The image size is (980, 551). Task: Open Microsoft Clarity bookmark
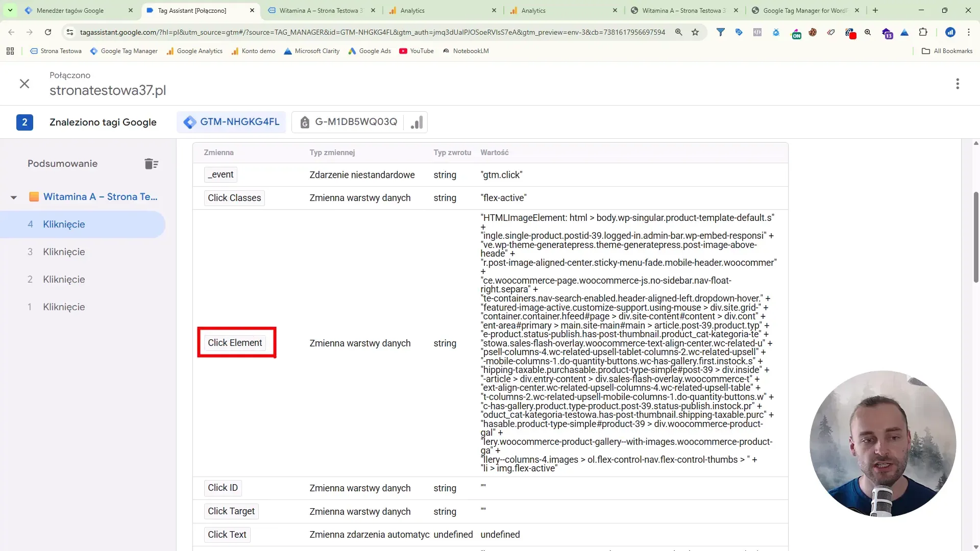pyautogui.click(x=312, y=51)
